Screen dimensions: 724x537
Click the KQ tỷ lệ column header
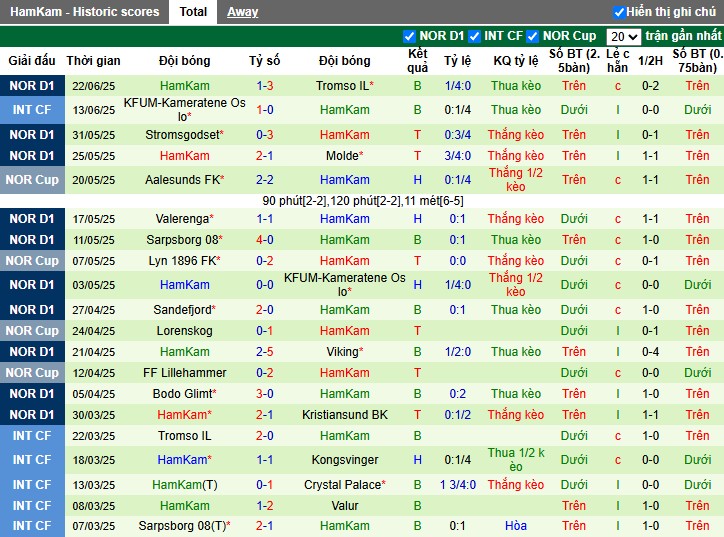516,61
